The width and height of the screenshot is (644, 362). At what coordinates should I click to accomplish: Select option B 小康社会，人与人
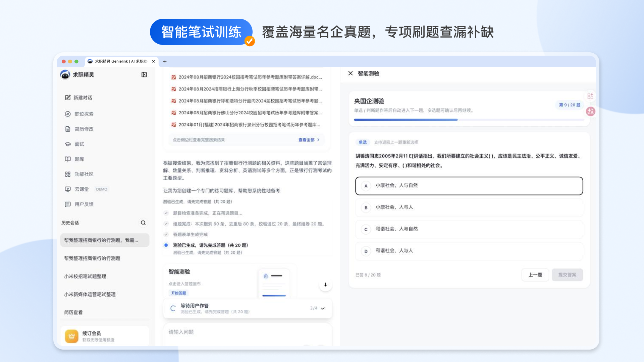[x=469, y=207]
